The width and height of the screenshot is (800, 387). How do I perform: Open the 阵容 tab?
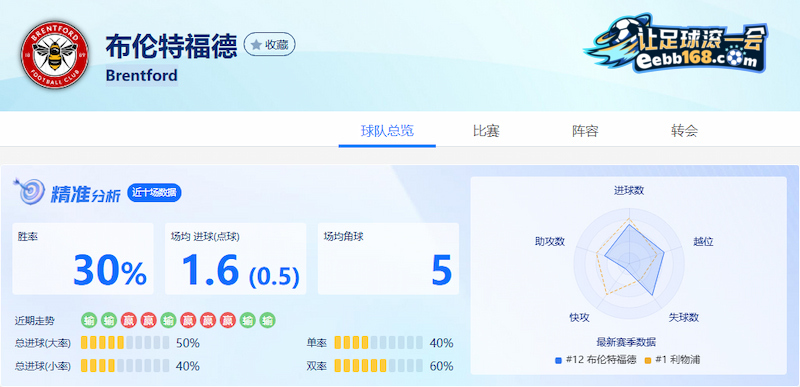point(585,131)
